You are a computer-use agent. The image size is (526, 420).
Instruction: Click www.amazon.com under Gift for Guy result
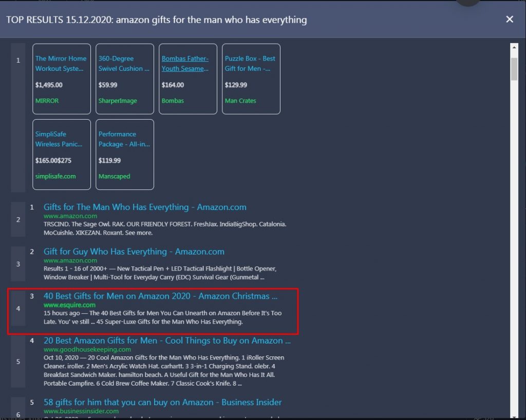pos(70,260)
